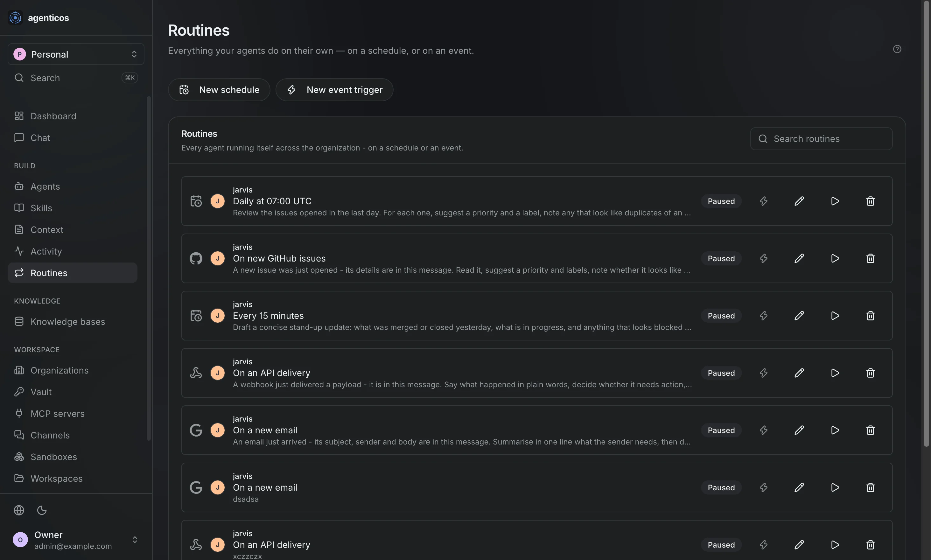The width and height of the screenshot is (931, 560).
Task: Toggle Paused badge on first new email routine
Action: pyautogui.click(x=721, y=430)
